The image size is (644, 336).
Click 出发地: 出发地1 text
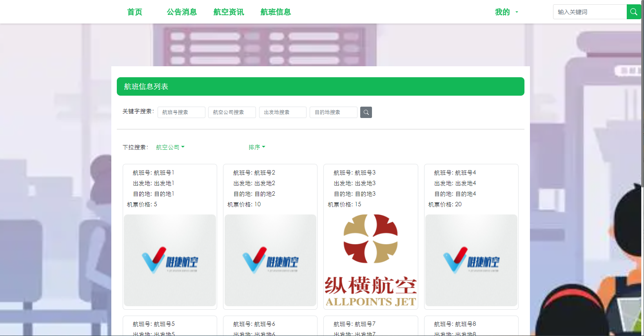[x=153, y=183]
